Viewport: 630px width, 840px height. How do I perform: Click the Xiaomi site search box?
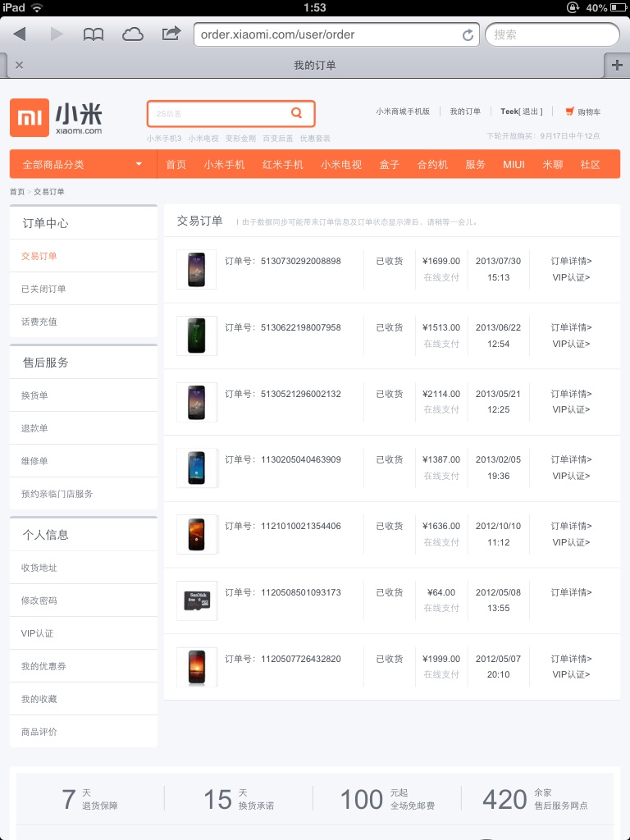(x=231, y=113)
